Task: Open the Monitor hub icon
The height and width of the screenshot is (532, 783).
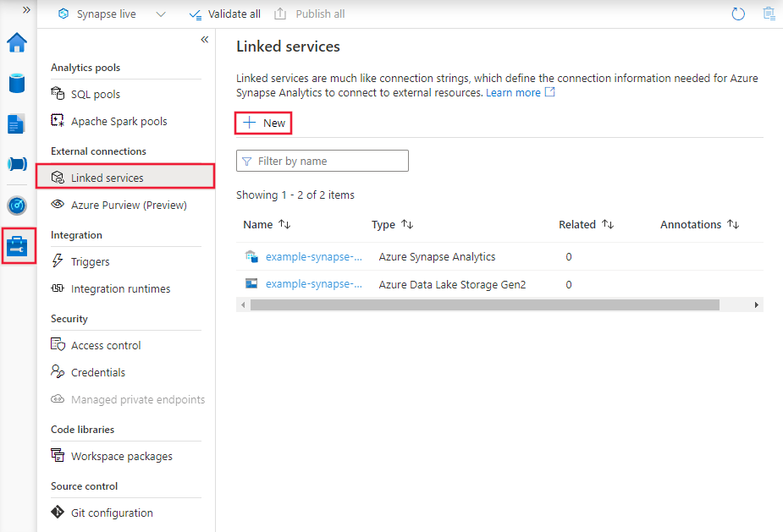Action: 17,205
